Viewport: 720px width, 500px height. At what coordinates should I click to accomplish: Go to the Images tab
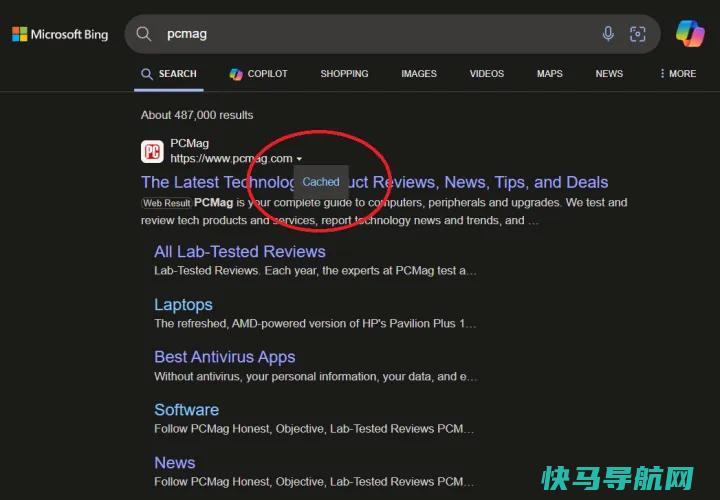click(419, 74)
